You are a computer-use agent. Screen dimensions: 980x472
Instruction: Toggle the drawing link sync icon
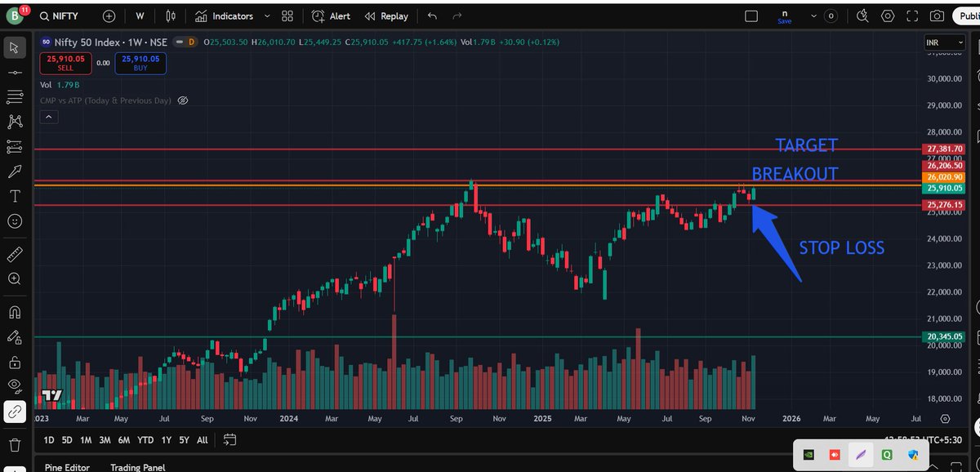[15, 411]
